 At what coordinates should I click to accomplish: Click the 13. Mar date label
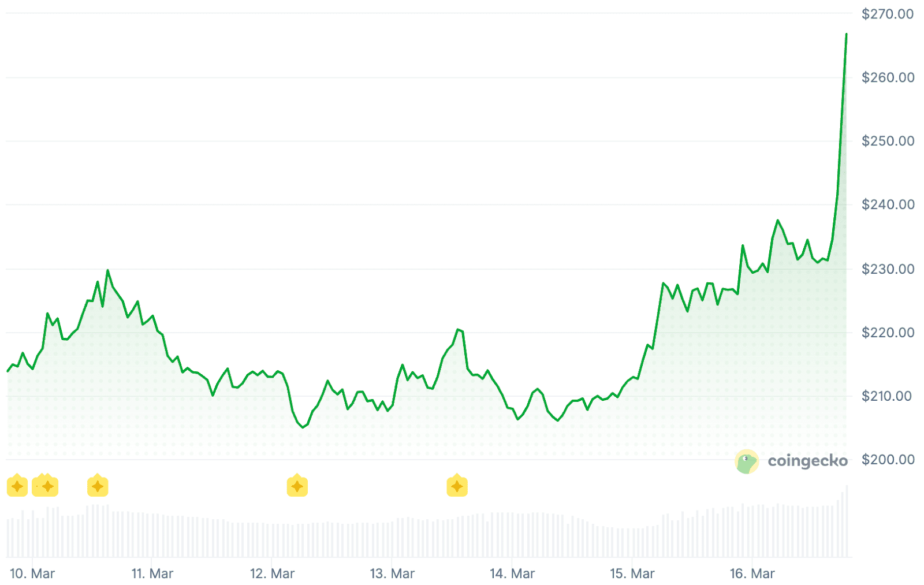392,573
